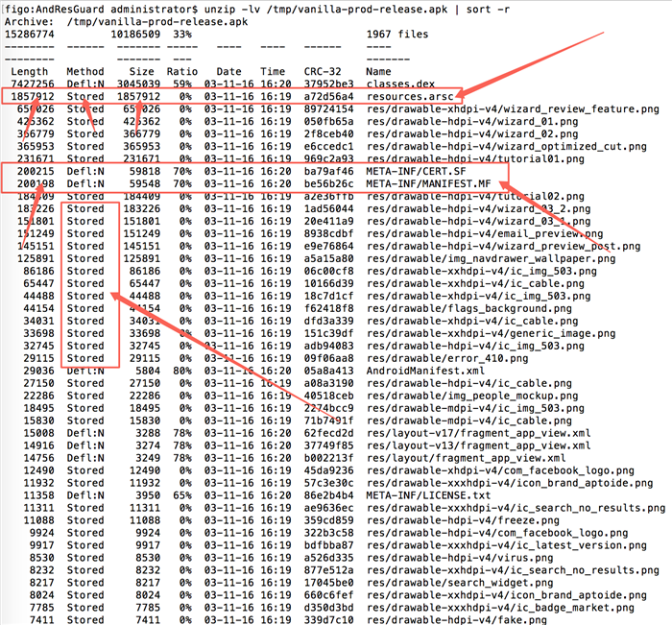Click length 7427256 of classes.dex
Viewport: 672px width, 625px height.
click(x=33, y=84)
